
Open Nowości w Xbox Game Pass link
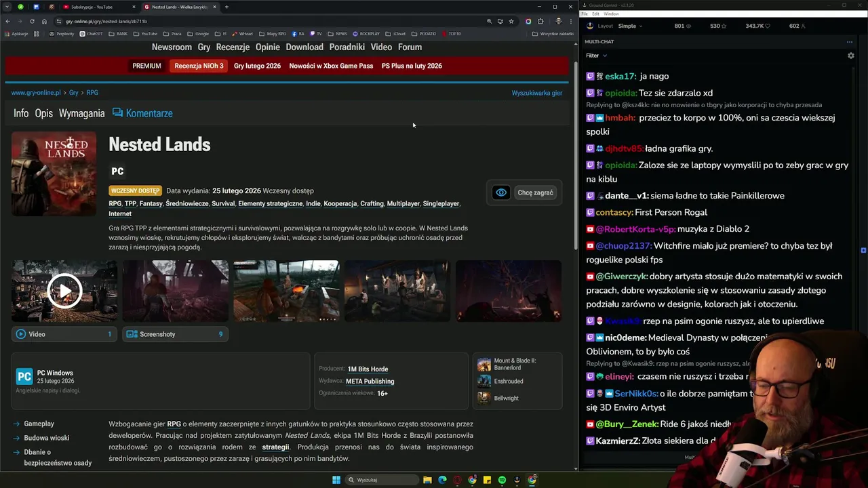tap(331, 66)
